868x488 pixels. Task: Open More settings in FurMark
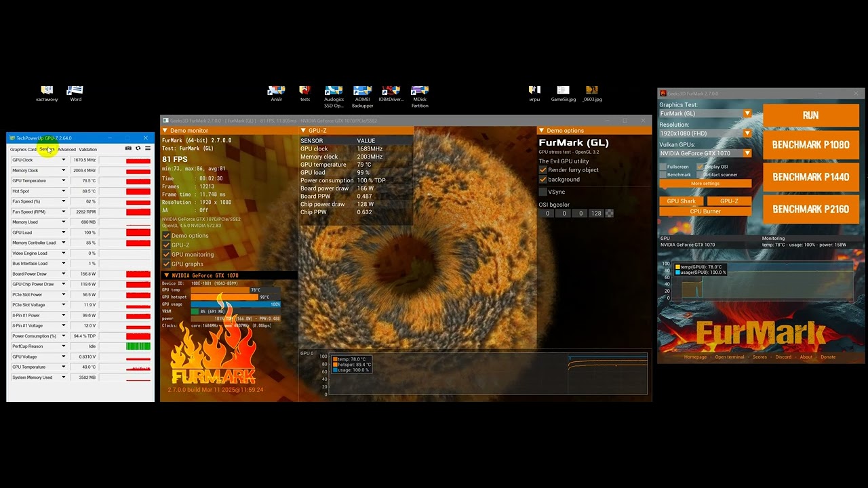pos(705,184)
